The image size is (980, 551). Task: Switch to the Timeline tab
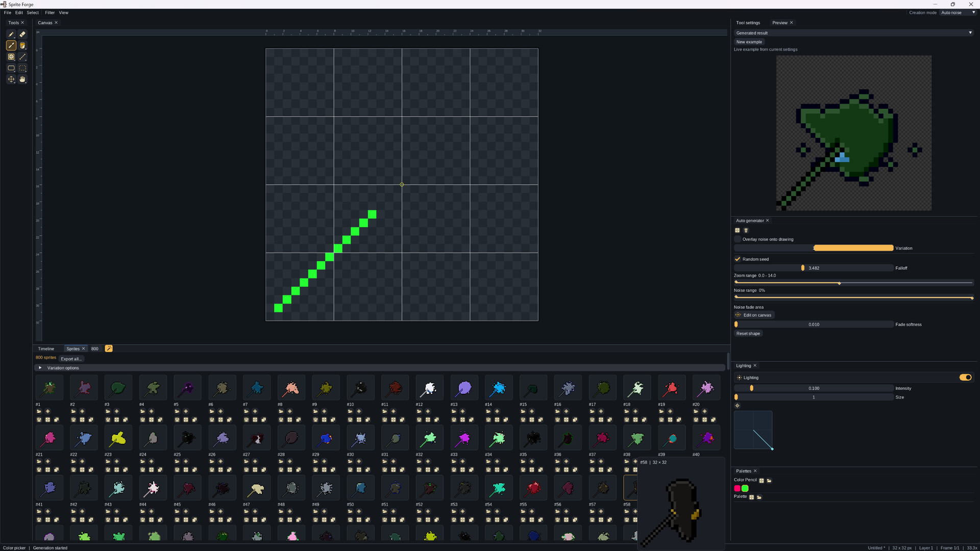[46, 349]
